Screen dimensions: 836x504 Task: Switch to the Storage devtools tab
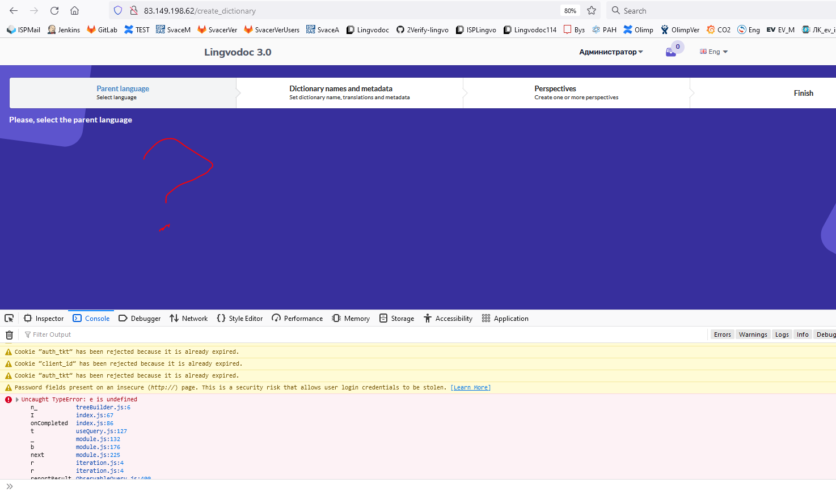(x=397, y=319)
